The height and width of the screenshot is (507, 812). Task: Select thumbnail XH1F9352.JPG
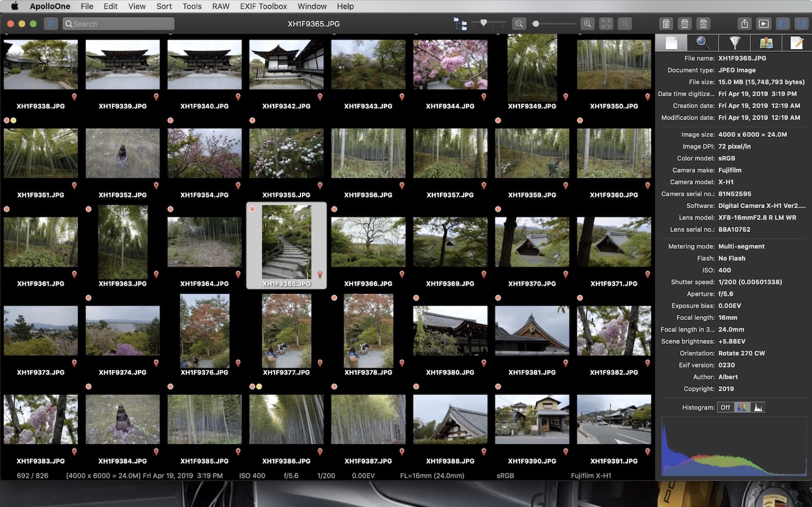123,153
